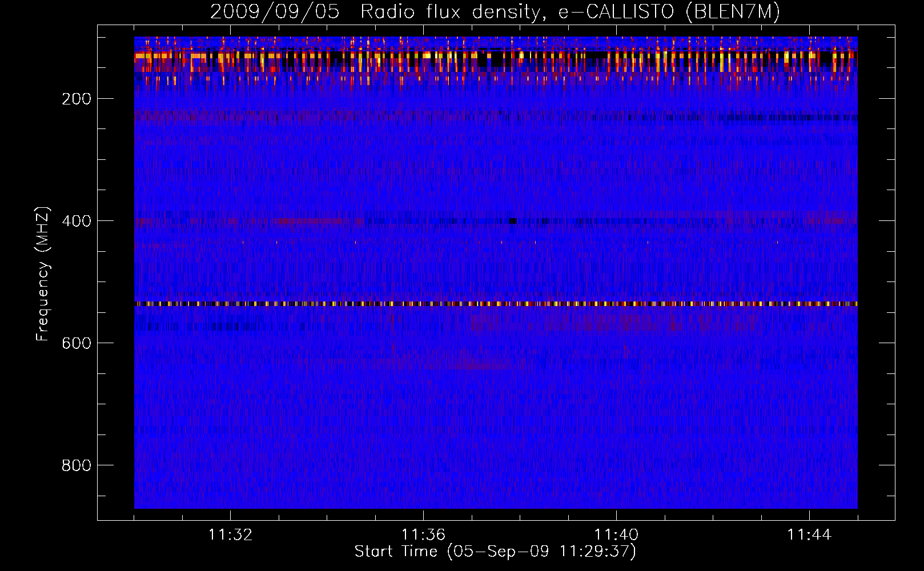Click the 11:40 time tick label
Viewport: 924px width, 571px height.
pyautogui.click(x=616, y=535)
